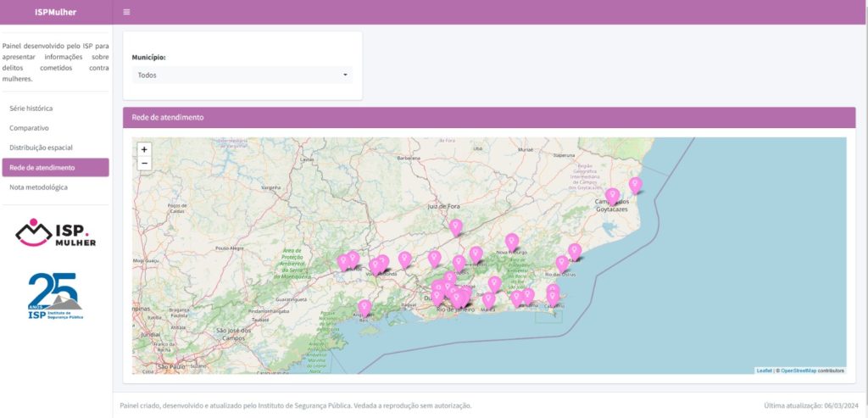Go to Comparativo page

(x=29, y=128)
